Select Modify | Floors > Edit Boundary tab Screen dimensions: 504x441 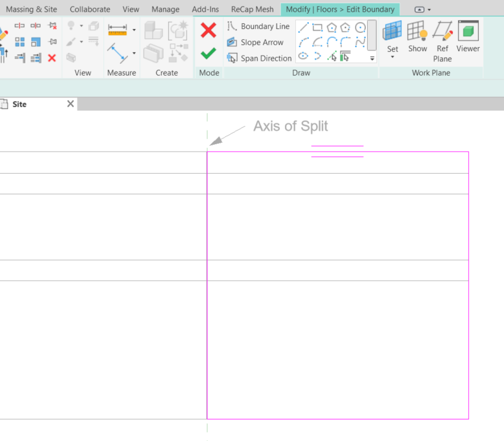point(340,9)
